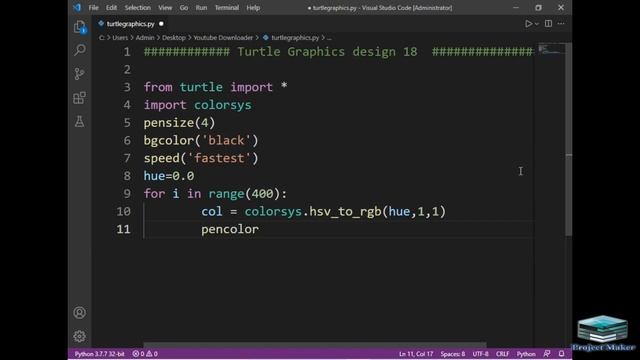Open the Terminal menu
This screenshot has height=360, width=640.
click(227, 8)
